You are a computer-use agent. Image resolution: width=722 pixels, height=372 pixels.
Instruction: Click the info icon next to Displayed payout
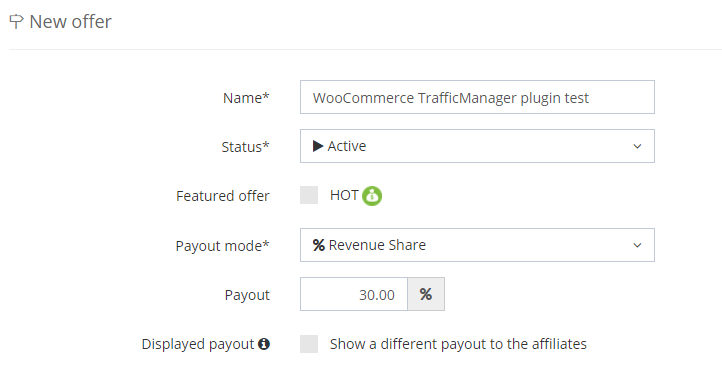[264, 344]
